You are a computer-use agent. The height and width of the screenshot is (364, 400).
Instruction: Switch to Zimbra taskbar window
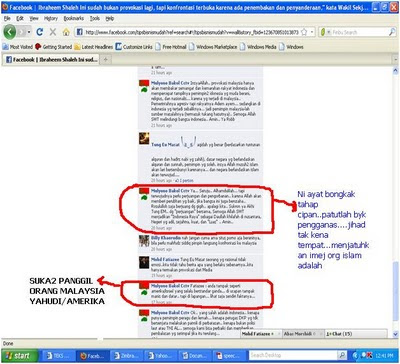point(126,356)
